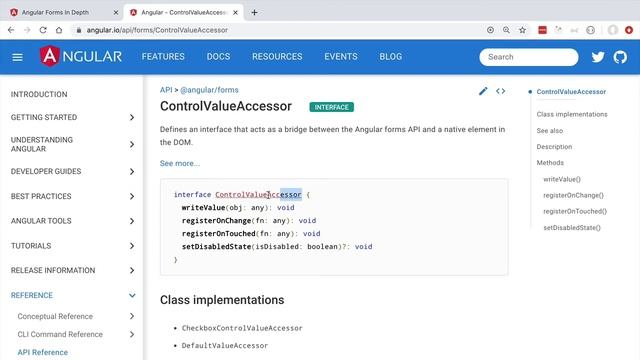Jump to Class implementations in contents
Viewport: 640px width, 360px height.
(572, 114)
